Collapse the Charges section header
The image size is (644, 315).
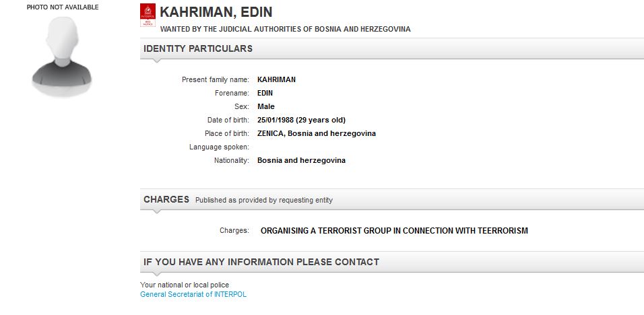tap(166, 200)
